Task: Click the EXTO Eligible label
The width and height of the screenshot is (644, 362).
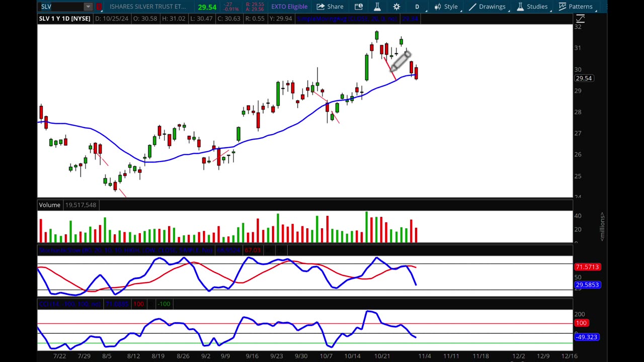Action: 289,7
